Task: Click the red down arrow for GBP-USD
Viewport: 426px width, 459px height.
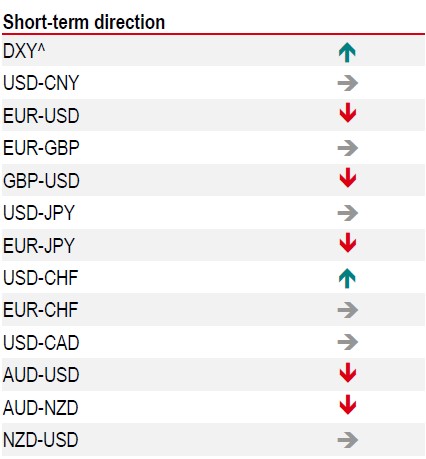Action: point(348,178)
